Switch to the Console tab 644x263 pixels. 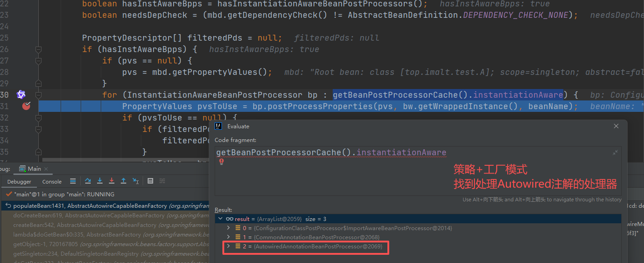click(x=52, y=182)
